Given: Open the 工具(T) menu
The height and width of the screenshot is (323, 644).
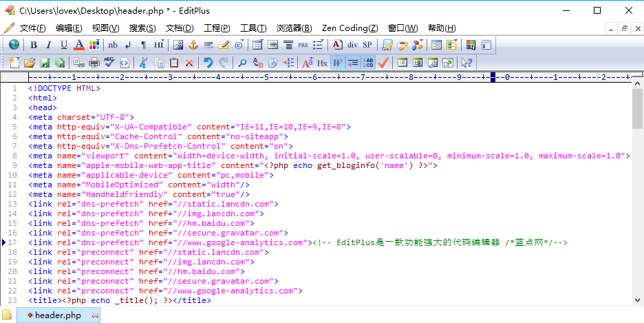Looking at the screenshot, I should coord(253,28).
